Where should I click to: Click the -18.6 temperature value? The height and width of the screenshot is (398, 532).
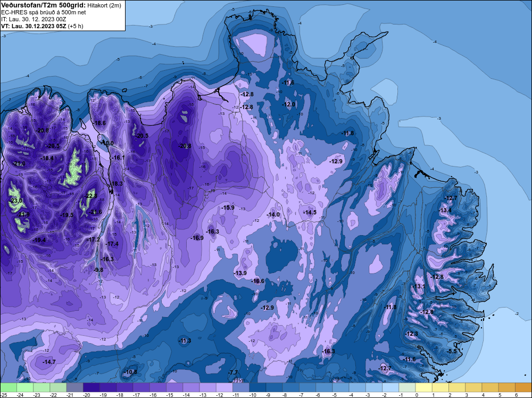99,123
